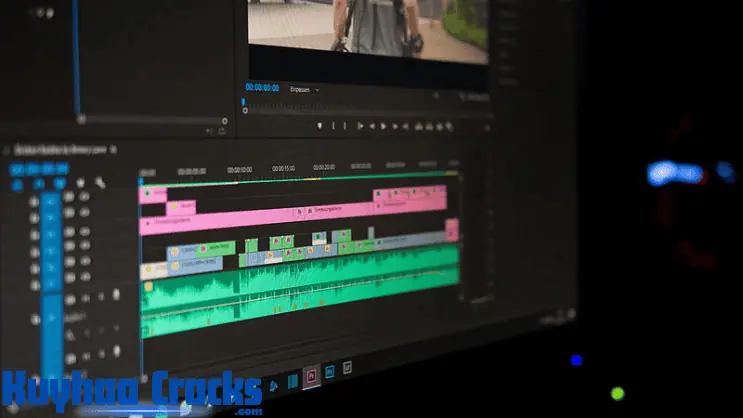Click the Mark Out bracket icon
This screenshot has height=418, width=743.
coord(346,126)
